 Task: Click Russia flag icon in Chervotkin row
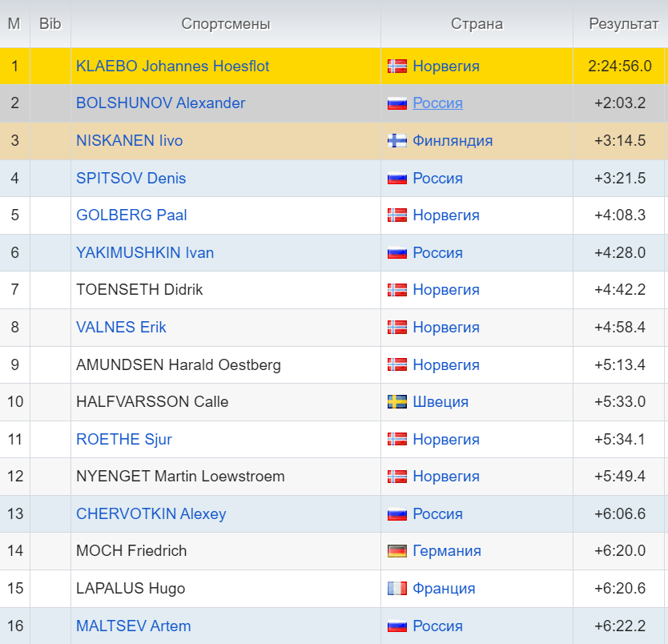pos(397,514)
